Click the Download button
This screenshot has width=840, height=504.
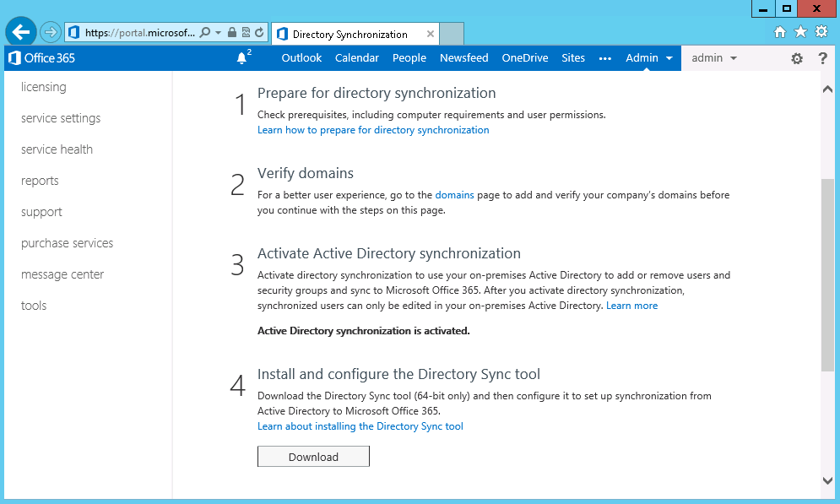tap(313, 457)
